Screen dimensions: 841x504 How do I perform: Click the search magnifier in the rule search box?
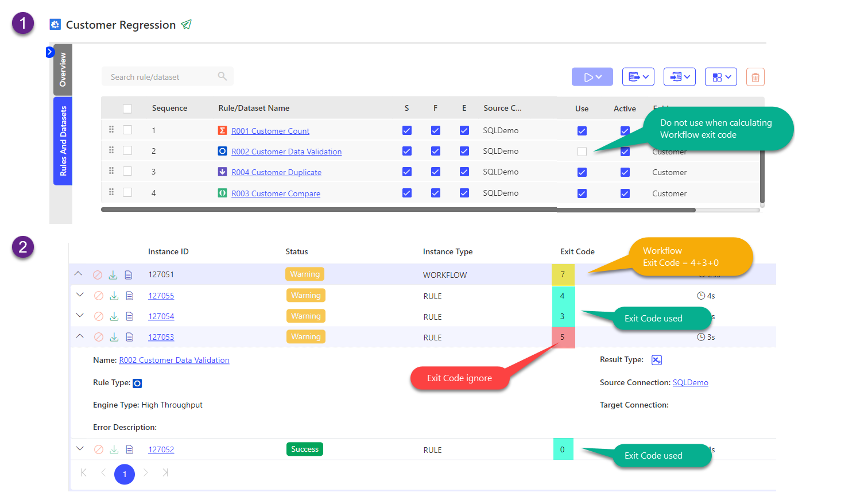(223, 76)
